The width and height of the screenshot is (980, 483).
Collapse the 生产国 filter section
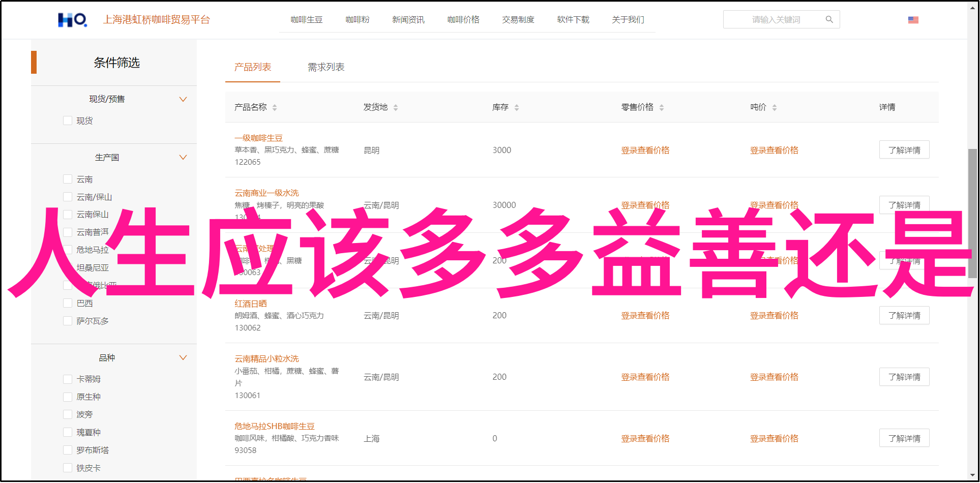point(183,157)
